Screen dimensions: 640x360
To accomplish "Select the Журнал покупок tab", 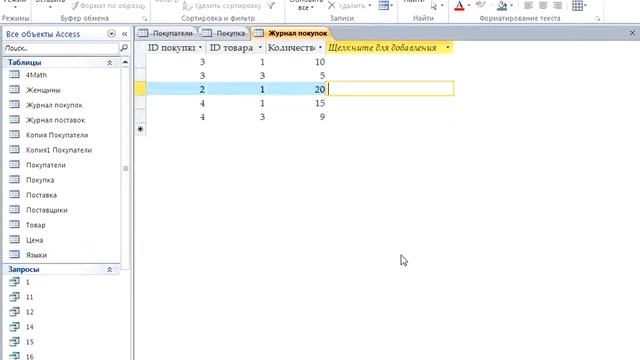I will pyautogui.click(x=291, y=33).
